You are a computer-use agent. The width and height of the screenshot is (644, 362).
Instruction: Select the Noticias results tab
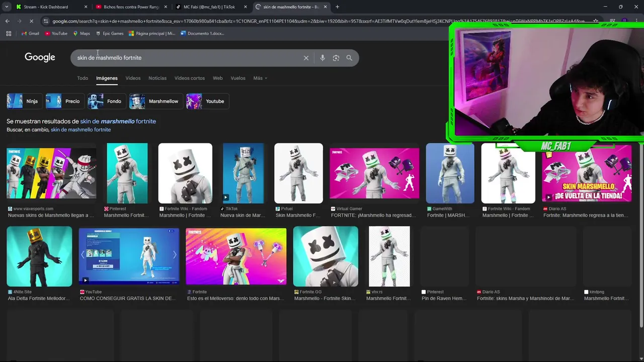coord(157,78)
